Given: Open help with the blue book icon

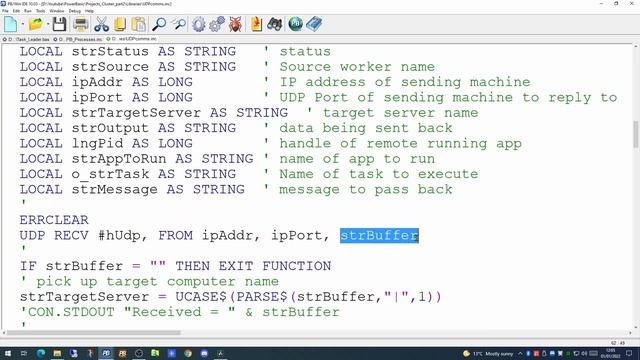Looking at the screenshot, I should 314,24.
